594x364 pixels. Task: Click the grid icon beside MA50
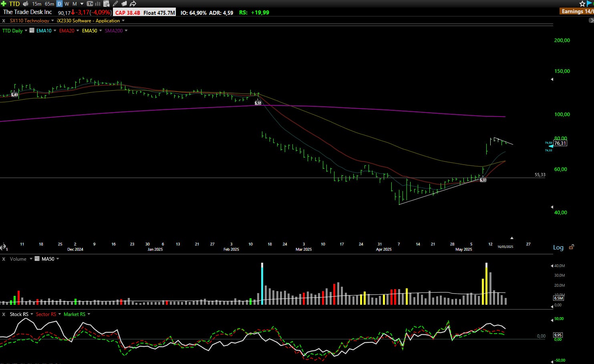[x=37, y=259]
